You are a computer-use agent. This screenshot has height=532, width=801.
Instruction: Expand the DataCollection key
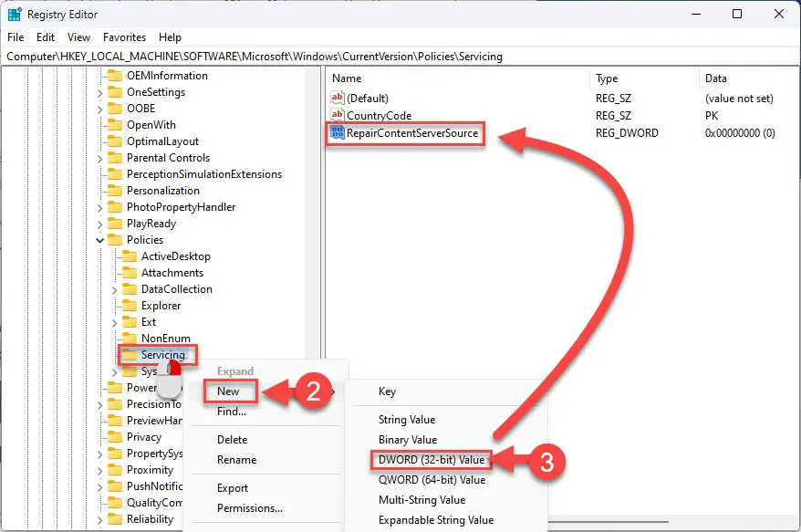click(x=114, y=290)
